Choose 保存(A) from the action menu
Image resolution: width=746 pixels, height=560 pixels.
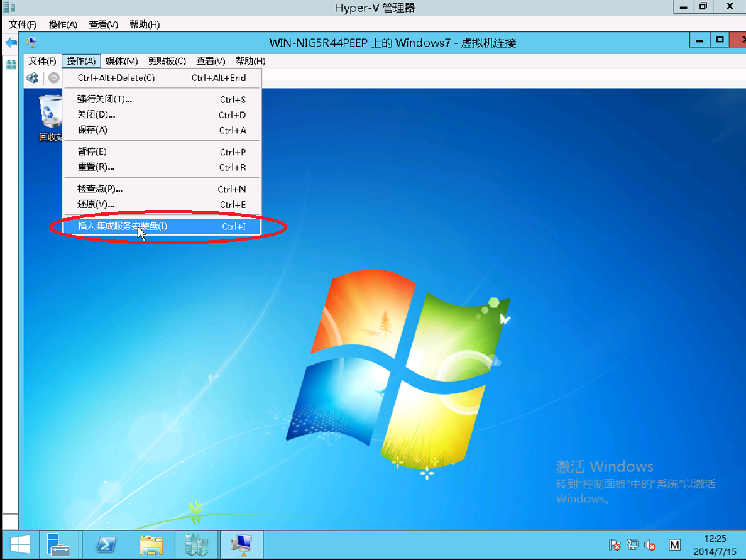point(162,130)
